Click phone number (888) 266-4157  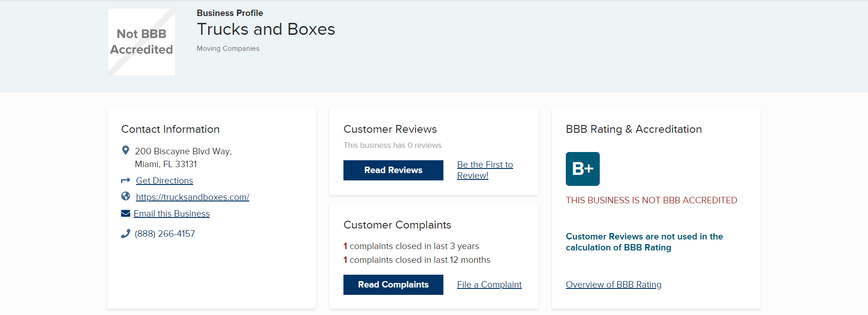coord(165,234)
